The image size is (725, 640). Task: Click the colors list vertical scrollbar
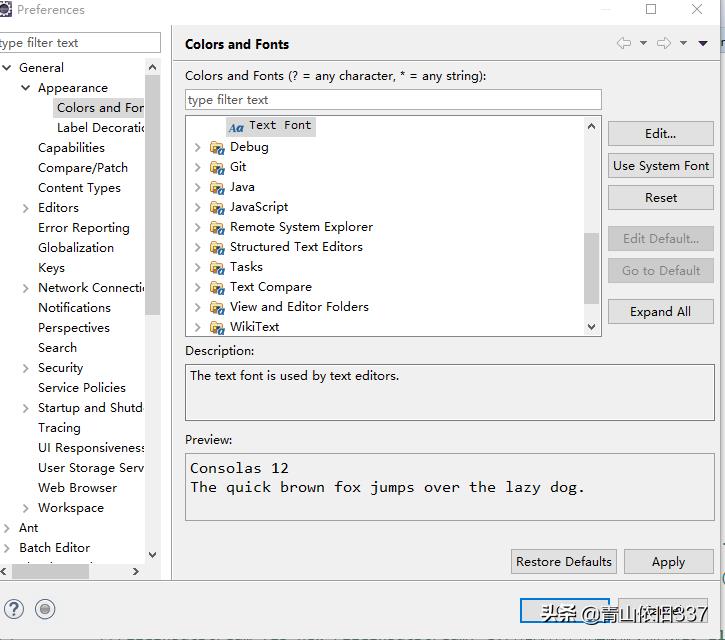coord(591,266)
